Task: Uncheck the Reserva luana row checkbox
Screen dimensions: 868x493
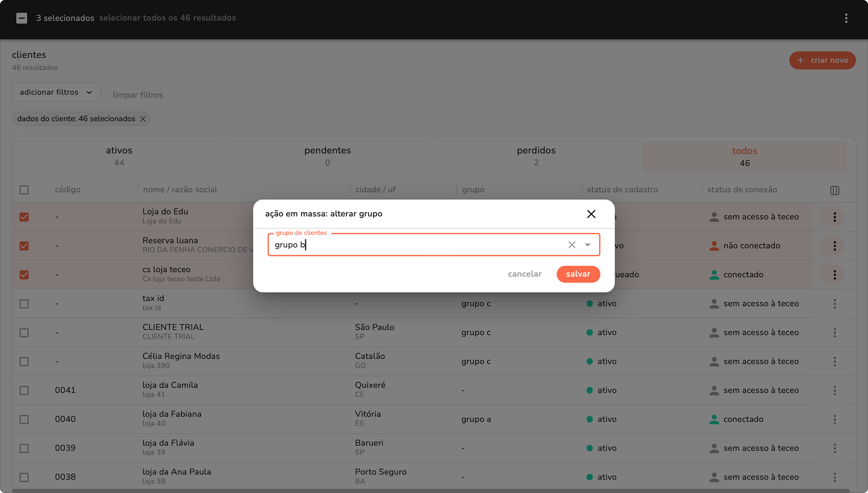Action: pos(24,246)
